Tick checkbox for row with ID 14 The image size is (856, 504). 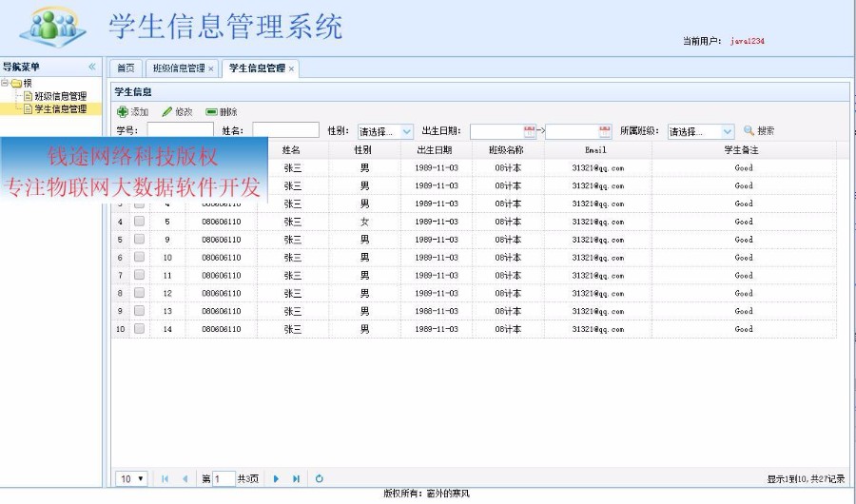pos(139,329)
